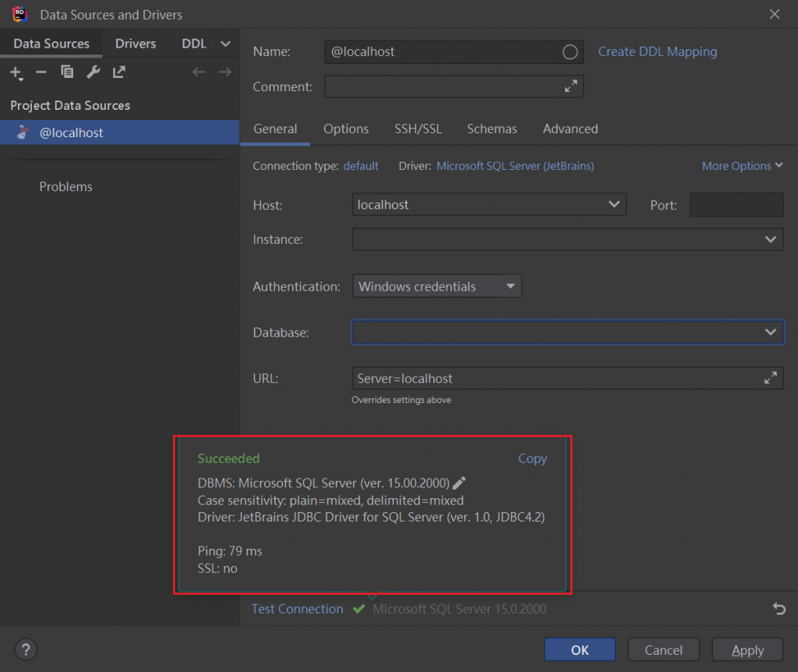Open the Host dropdown arrow

614,205
